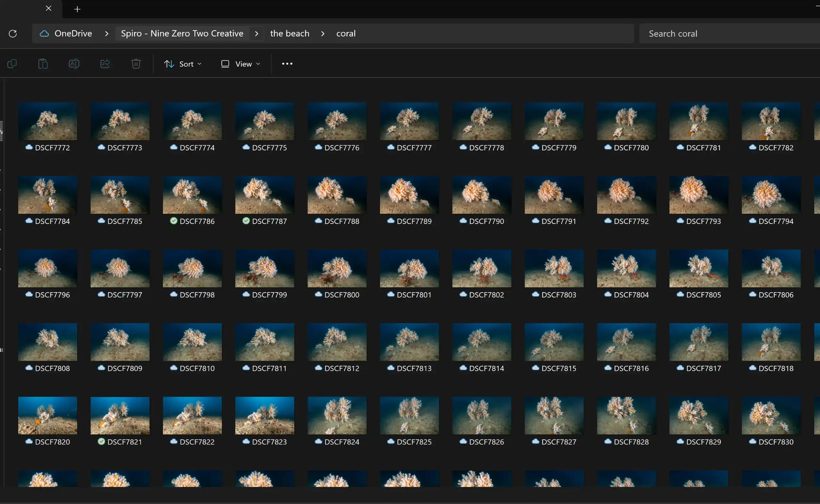
Task: Close the current tab
Action: (48, 8)
